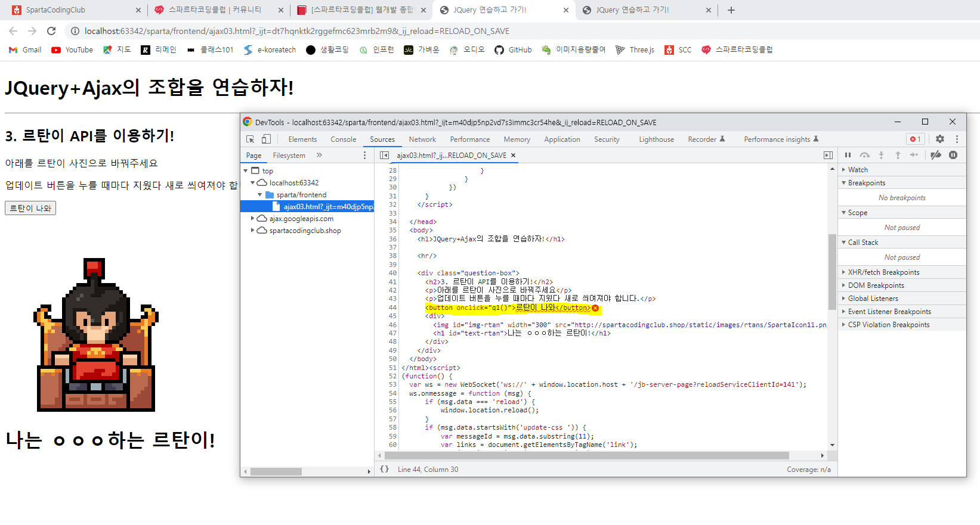Image resolution: width=980 pixels, height=525 pixels.
Task: Toggle device toolbar icon in DevTools
Action: coord(266,139)
